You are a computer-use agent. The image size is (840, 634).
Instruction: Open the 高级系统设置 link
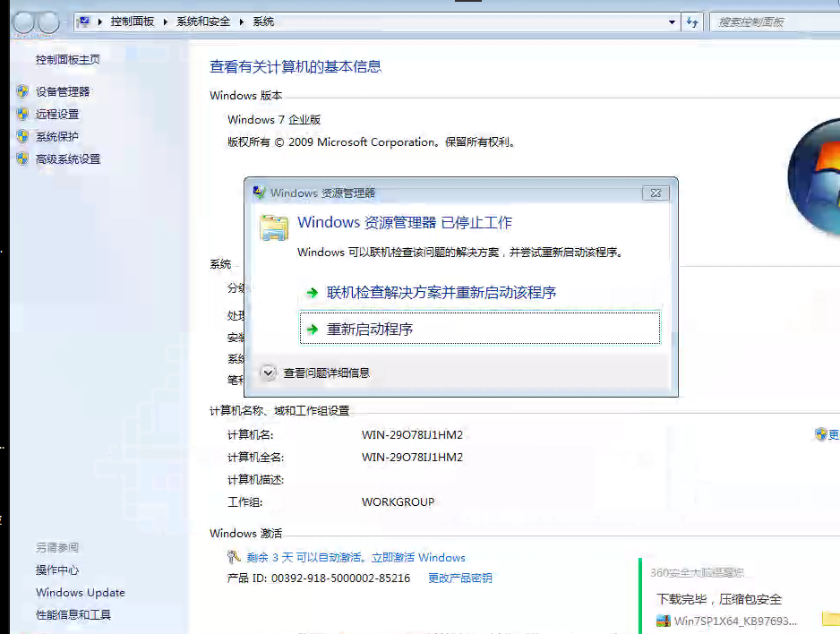[68, 159]
